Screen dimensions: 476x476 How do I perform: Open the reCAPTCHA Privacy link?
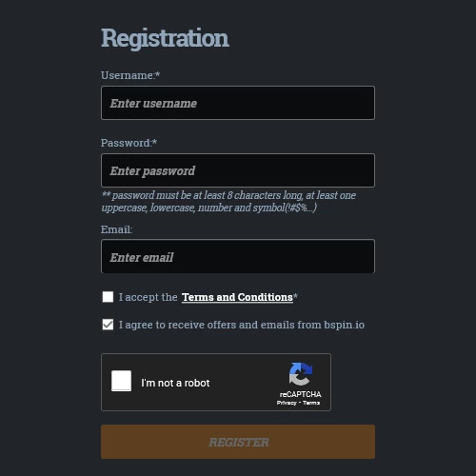(x=287, y=403)
